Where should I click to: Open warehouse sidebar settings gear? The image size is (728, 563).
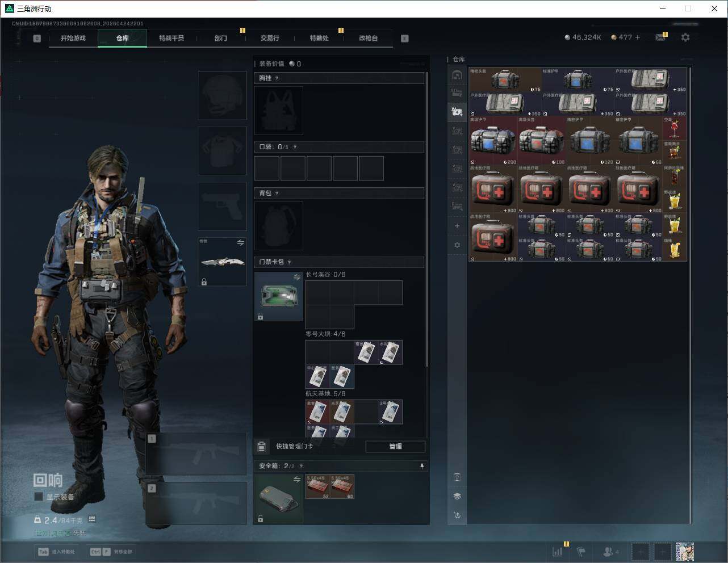[457, 245]
